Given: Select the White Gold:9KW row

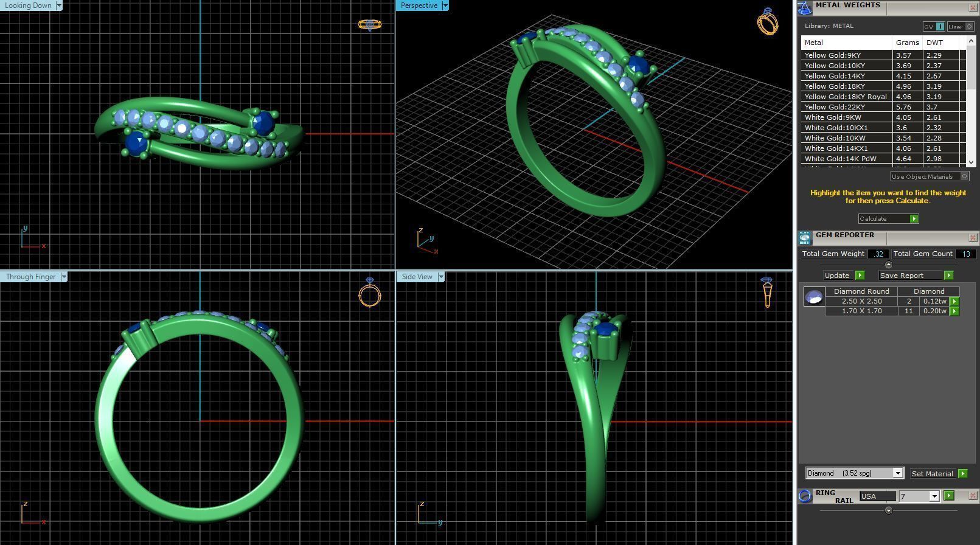Looking at the screenshot, I should pyautogui.click(x=883, y=117).
